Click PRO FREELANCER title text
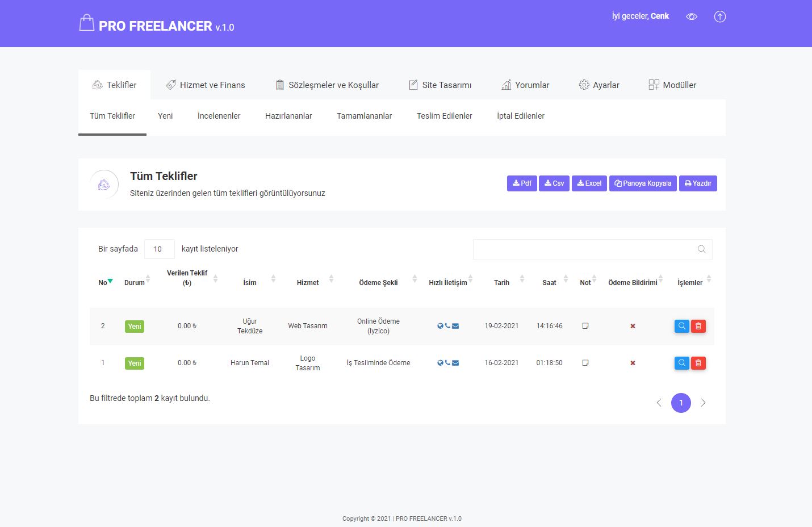The height and width of the screenshot is (527, 812). 155,26
